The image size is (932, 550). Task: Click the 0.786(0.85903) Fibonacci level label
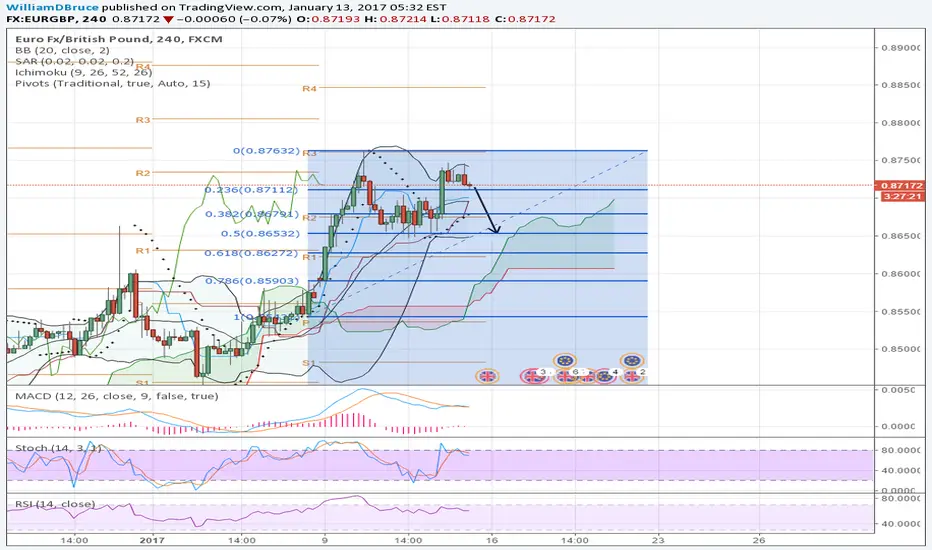click(251, 281)
